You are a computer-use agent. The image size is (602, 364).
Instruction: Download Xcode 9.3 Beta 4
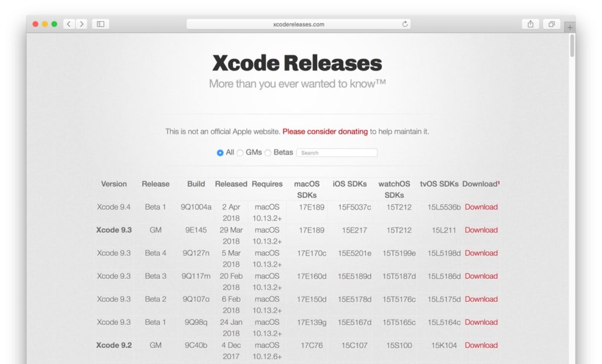(x=481, y=253)
